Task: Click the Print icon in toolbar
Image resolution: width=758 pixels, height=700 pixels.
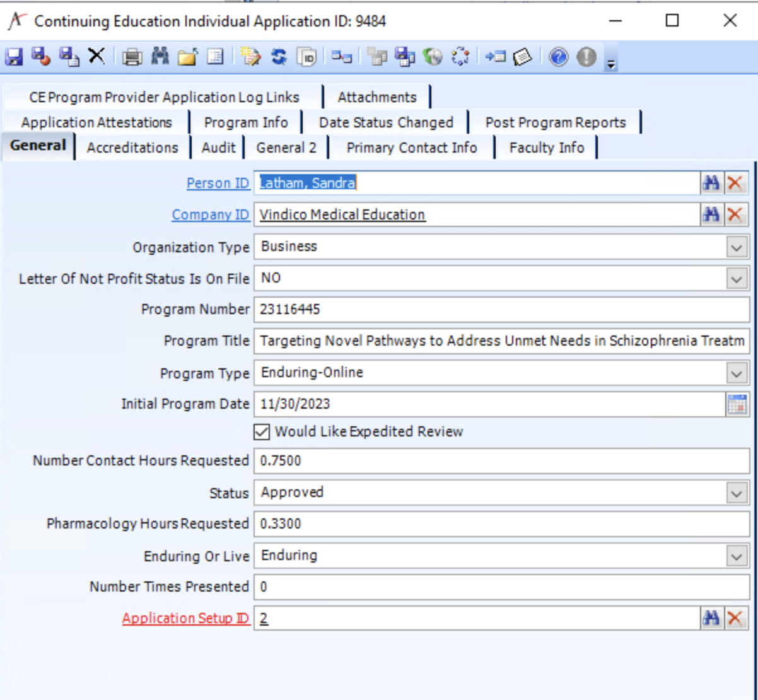Action: point(132,57)
